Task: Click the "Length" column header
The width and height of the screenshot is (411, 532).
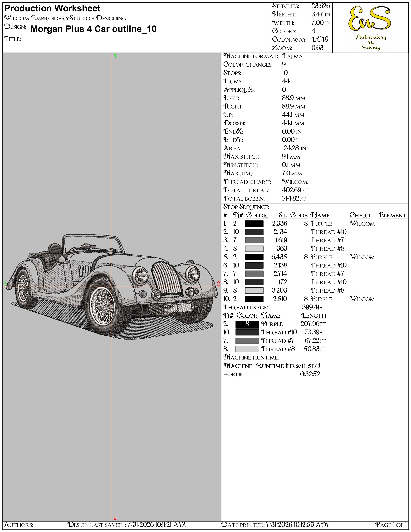Action: (x=314, y=316)
